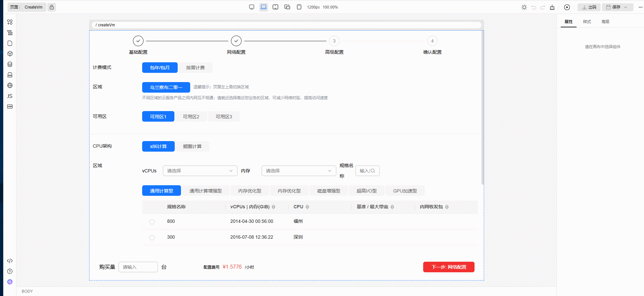This screenshot has width=644, height=296.
Task: Select 磁盘增强型 spec tab
Action: [x=329, y=191]
